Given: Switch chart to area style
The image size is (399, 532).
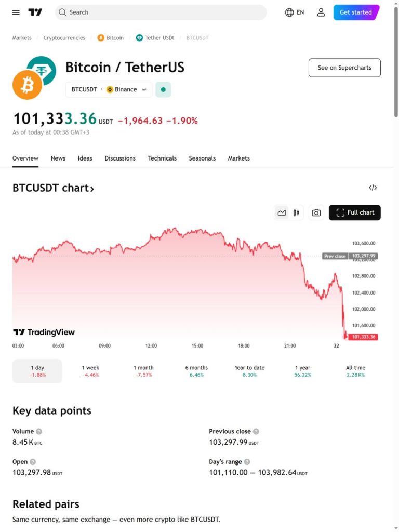Looking at the screenshot, I should coord(282,212).
